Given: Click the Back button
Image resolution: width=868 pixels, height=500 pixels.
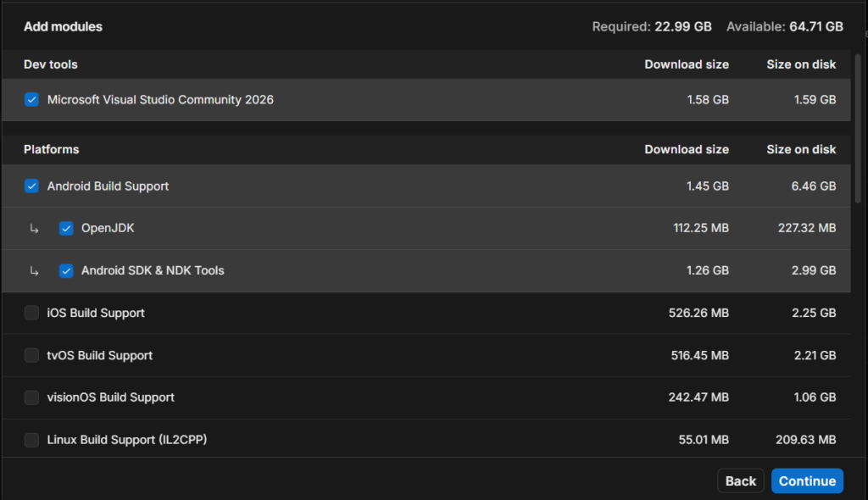Looking at the screenshot, I should (x=741, y=481).
